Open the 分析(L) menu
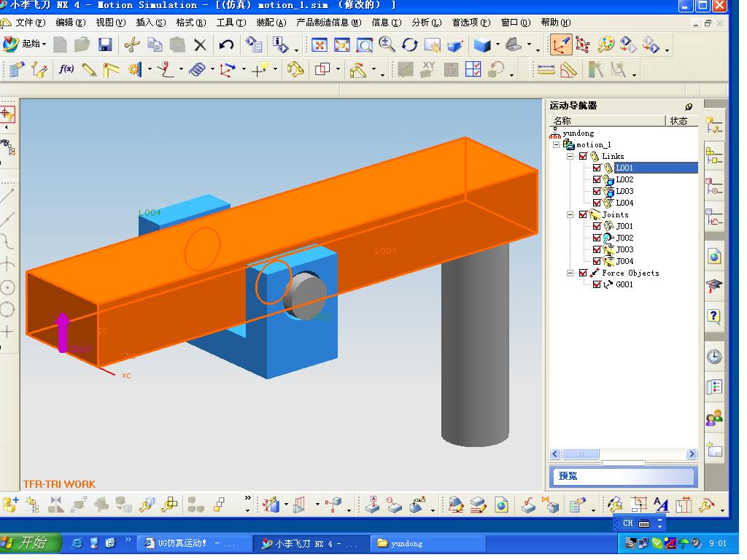747x560 pixels. [x=426, y=23]
